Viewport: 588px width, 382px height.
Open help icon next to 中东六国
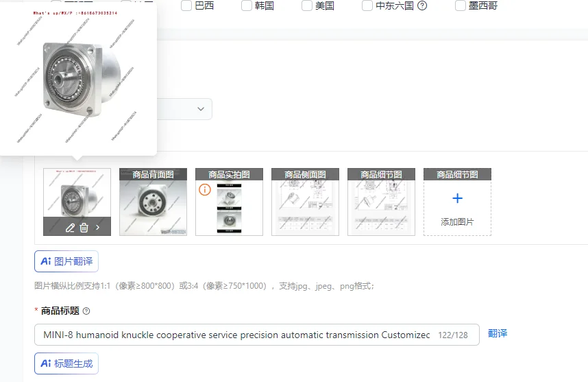pyautogui.click(x=422, y=5)
